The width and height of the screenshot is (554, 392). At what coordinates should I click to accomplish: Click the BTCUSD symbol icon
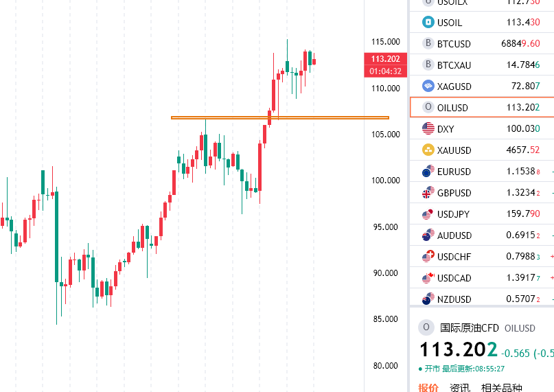pyautogui.click(x=428, y=43)
